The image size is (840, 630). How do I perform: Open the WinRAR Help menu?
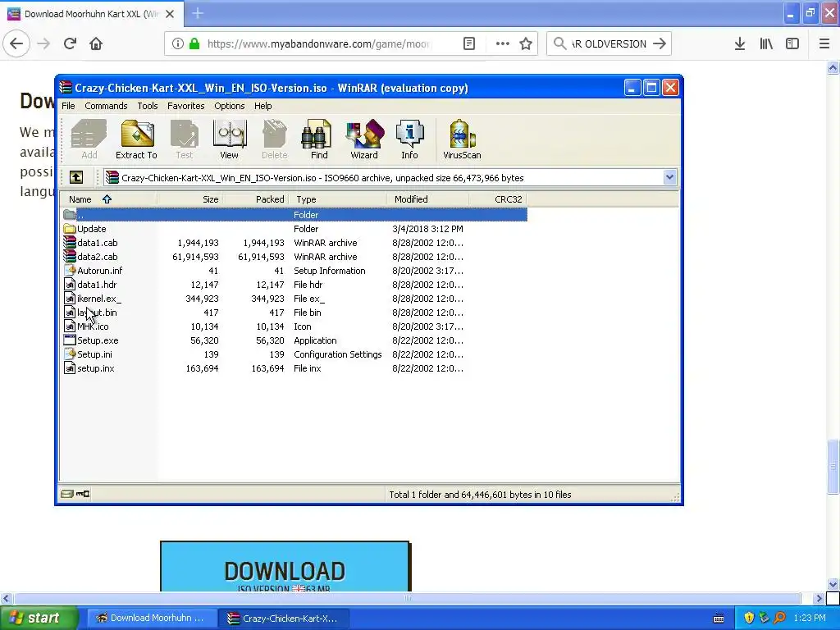coord(263,106)
